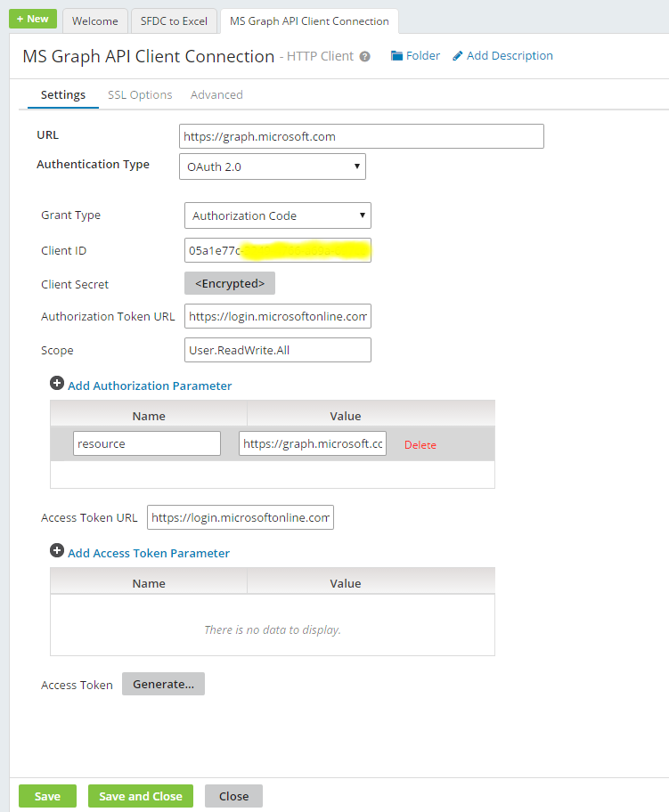Click the plus icon beside Add Access Token Parameter
The height and width of the screenshot is (812, 669).
(57, 550)
